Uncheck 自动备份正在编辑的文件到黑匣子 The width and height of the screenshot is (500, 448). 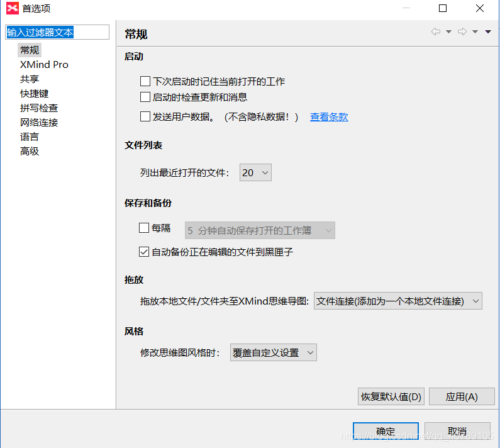click(x=144, y=252)
